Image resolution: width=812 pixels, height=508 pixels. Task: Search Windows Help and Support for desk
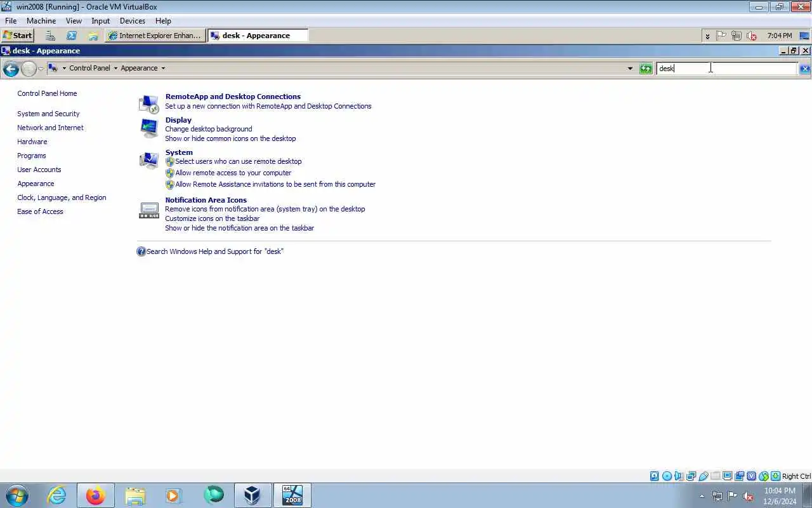click(x=215, y=251)
